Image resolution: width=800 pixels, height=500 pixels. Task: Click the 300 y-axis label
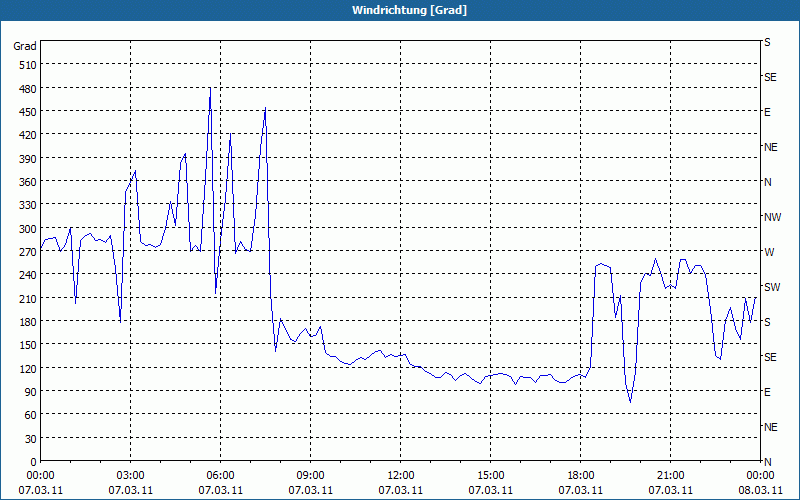28,229
